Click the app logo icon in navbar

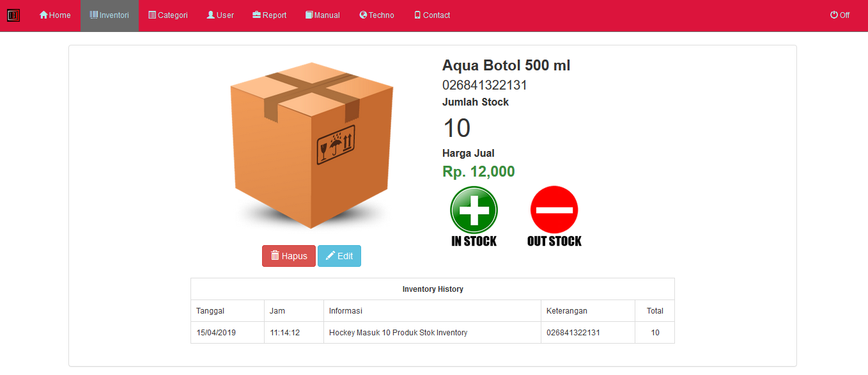click(13, 15)
